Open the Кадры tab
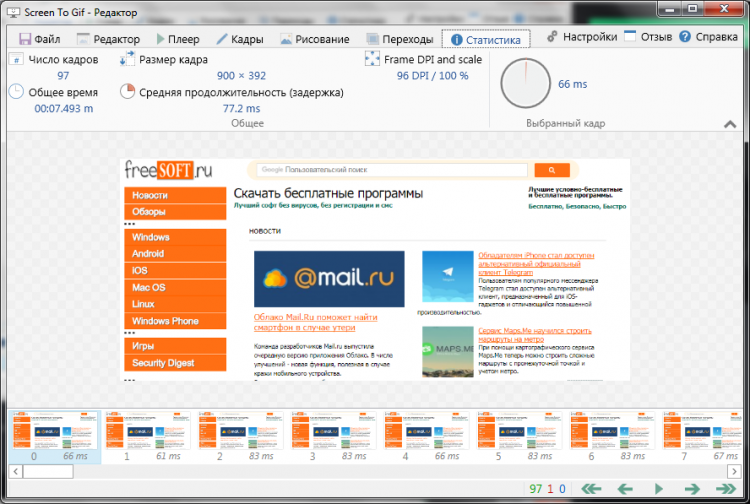The width and height of the screenshot is (750, 504). pos(240,39)
